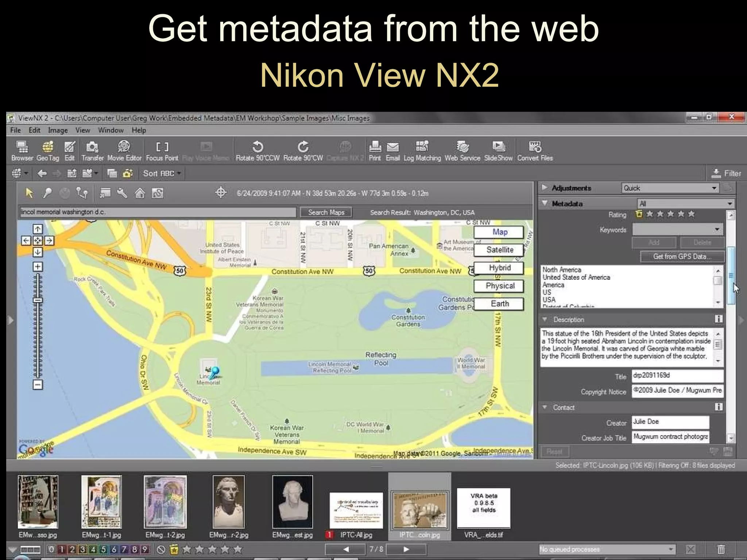
Task: Go back with the left arrow
Action: coord(42,174)
